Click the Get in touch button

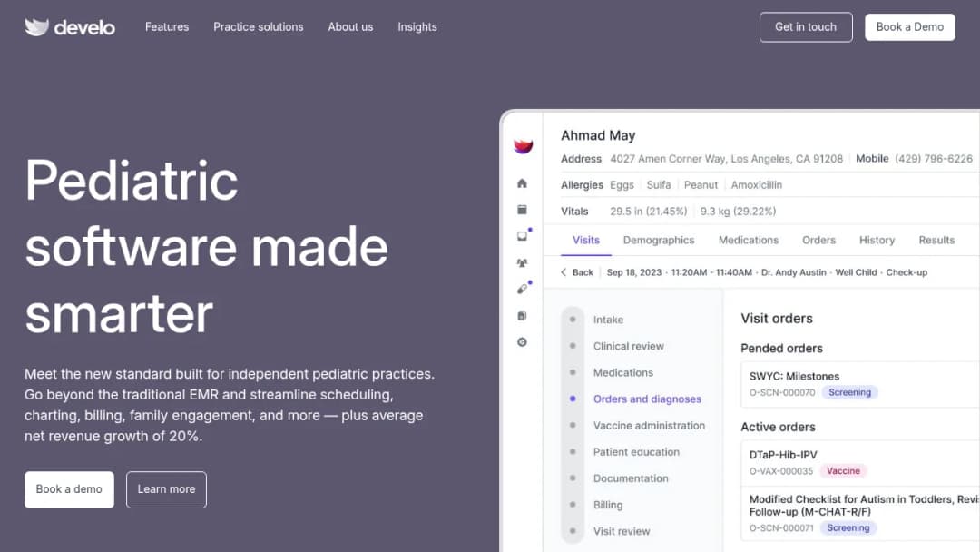click(x=806, y=27)
